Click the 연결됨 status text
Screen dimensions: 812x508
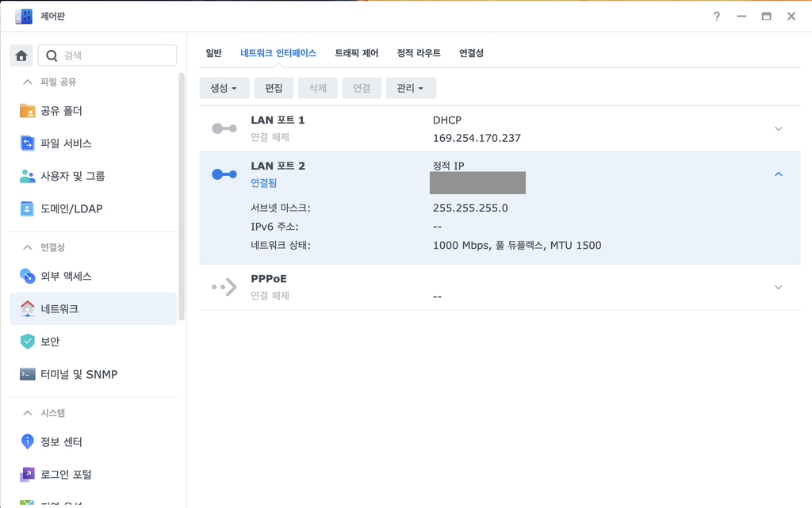click(263, 183)
